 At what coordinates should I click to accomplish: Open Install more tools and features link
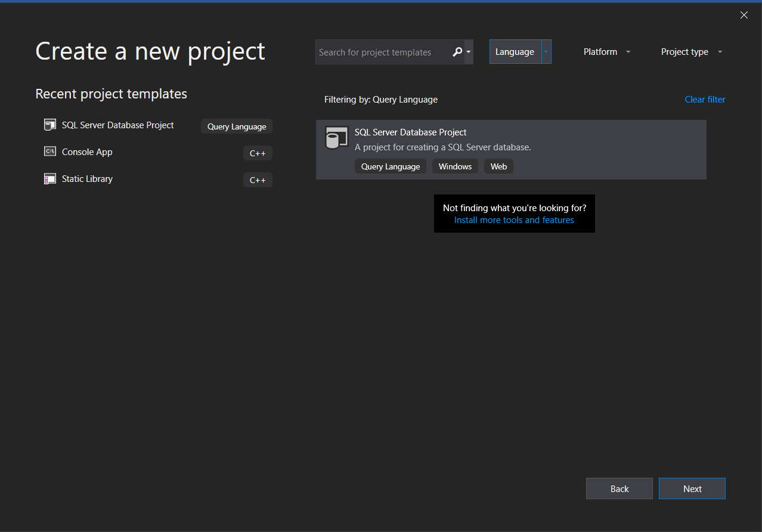[514, 220]
